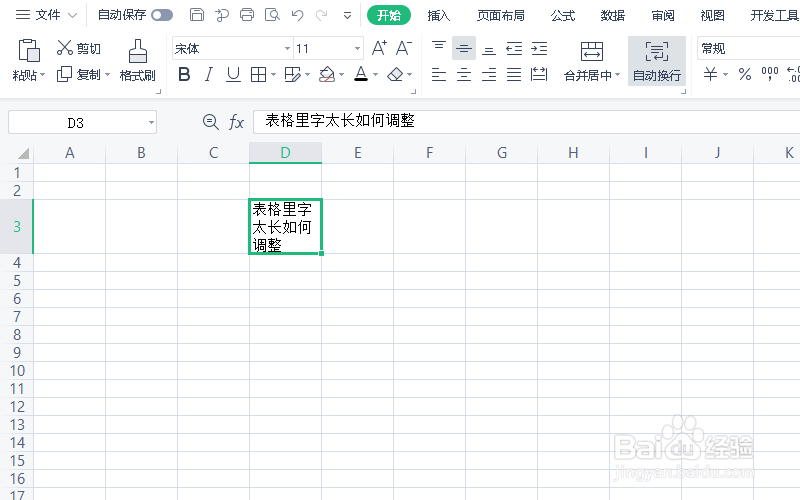This screenshot has width=800, height=500.
Task: Toggle bold formatting
Action: pos(184,74)
